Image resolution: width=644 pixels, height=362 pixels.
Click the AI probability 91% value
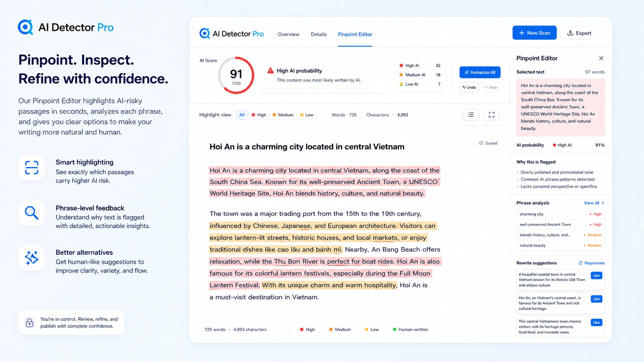600,145
